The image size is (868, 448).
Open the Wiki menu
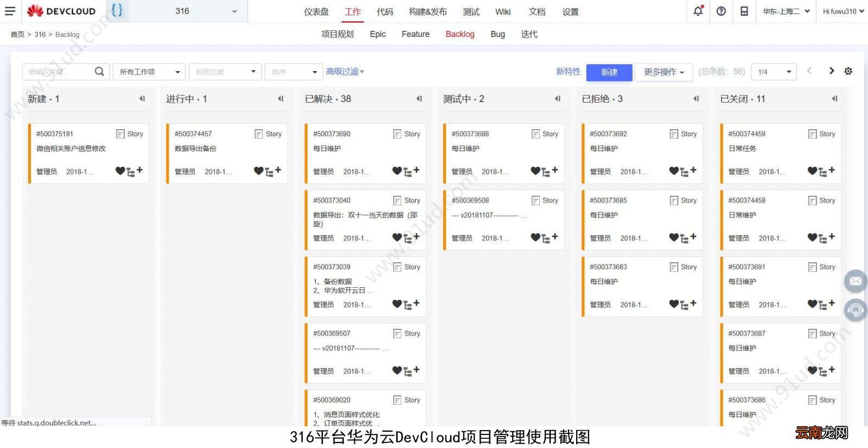click(503, 11)
